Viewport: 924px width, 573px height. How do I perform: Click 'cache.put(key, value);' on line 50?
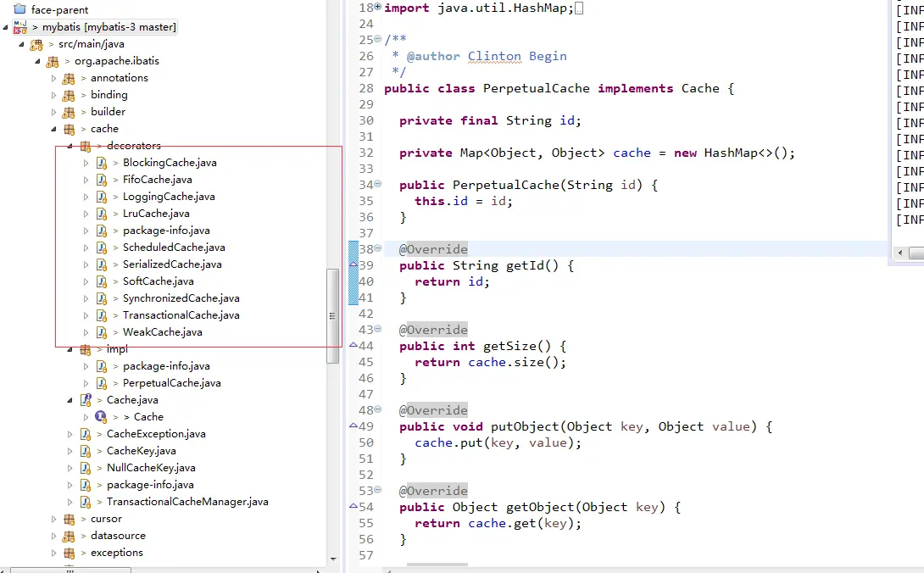[x=498, y=442]
